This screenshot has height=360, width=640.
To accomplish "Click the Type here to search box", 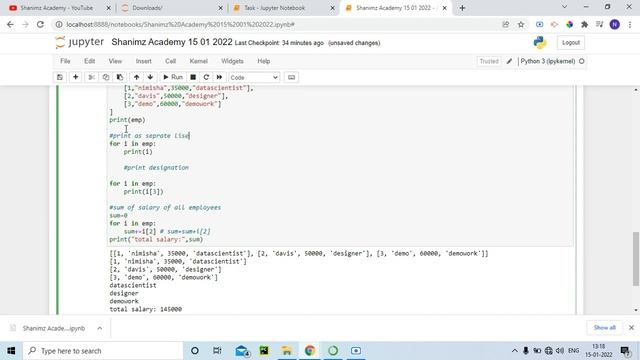I will [103, 351].
